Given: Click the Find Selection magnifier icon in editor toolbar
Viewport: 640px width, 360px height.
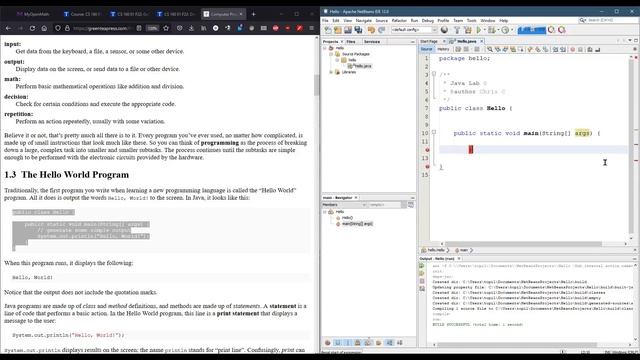Looking at the screenshot, I should pyautogui.click(x=489, y=49).
